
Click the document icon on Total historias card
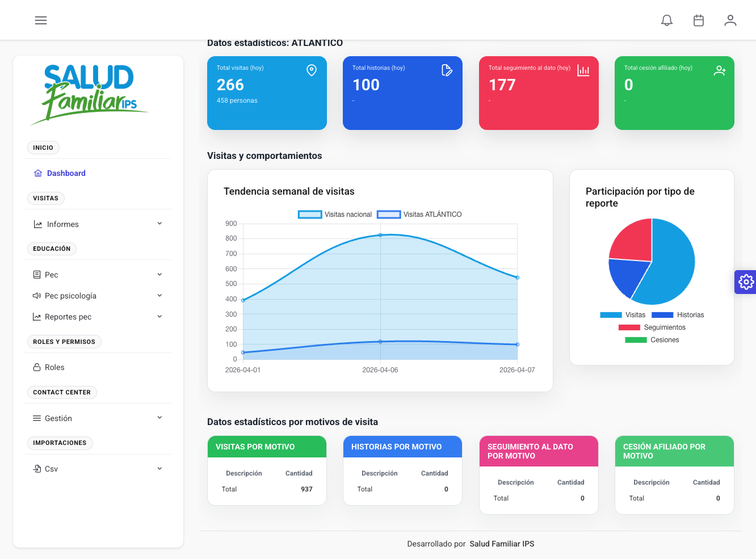pyautogui.click(x=447, y=70)
